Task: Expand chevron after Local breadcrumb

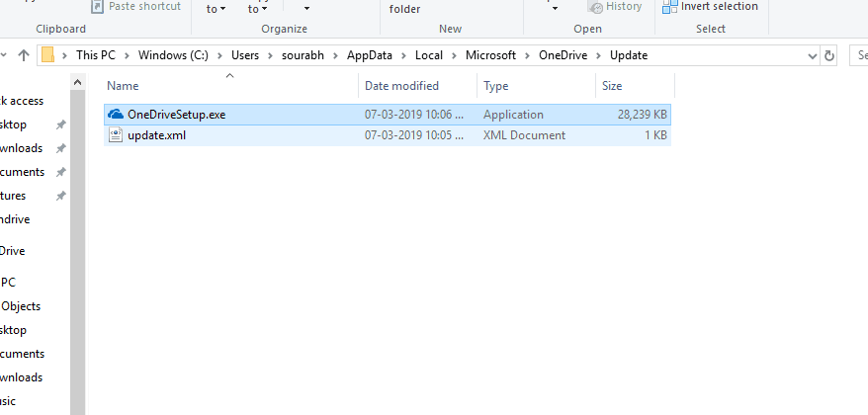Action: [454, 55]
